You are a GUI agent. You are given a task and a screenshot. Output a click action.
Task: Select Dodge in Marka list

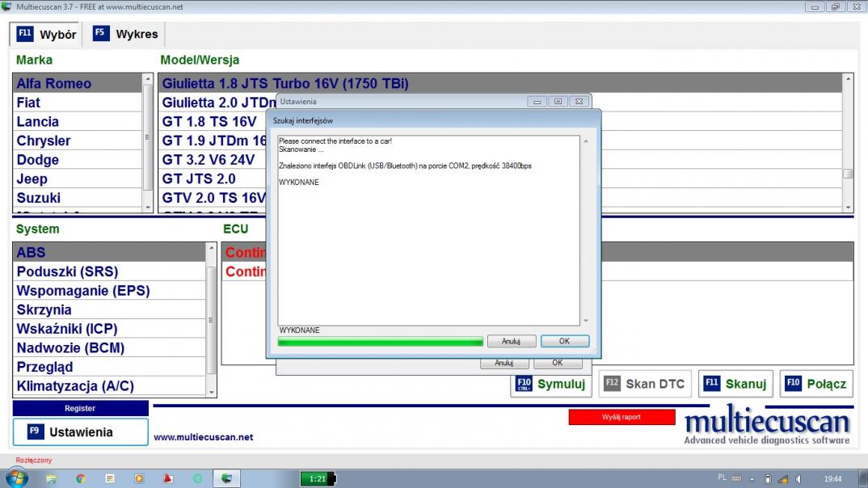78,159
